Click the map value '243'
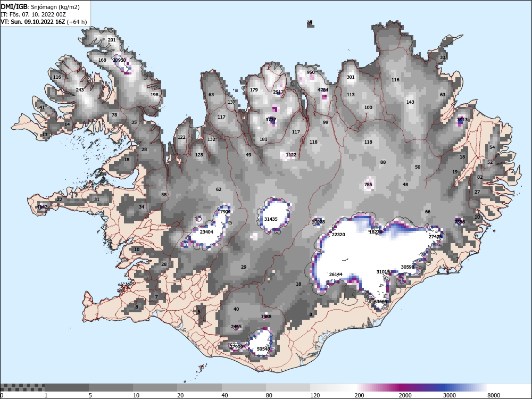Screen dimensions: 532x399 [x=80, y=90]
